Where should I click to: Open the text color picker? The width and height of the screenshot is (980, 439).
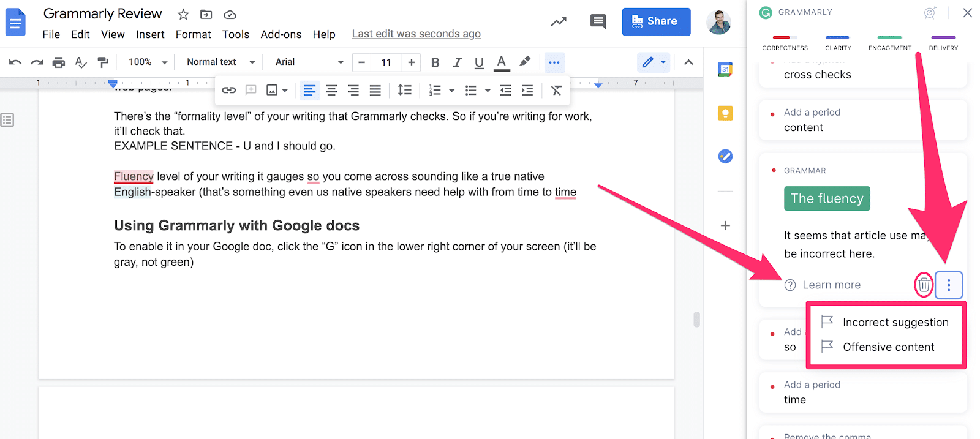pyautogui.click(x=501, y=62)
